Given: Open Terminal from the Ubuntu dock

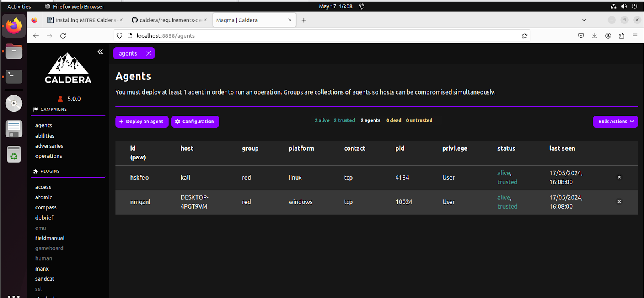Looking at the screenshot, I should (x=14, y=77).
